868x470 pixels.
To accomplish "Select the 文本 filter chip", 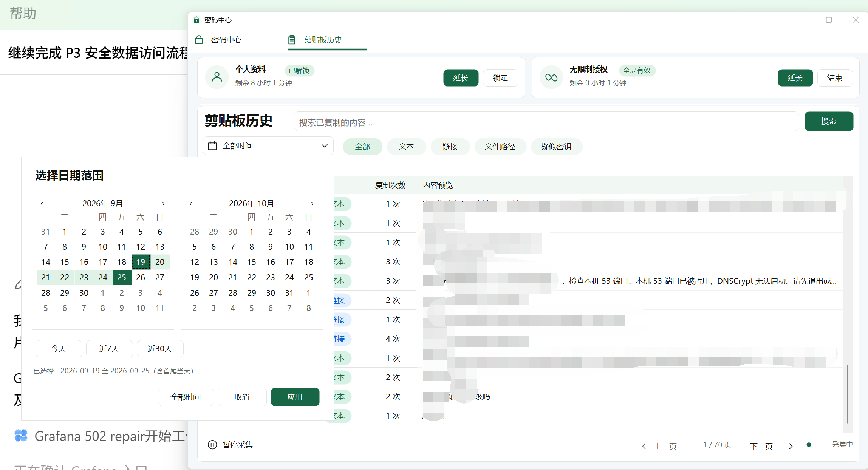I will 406,147.
